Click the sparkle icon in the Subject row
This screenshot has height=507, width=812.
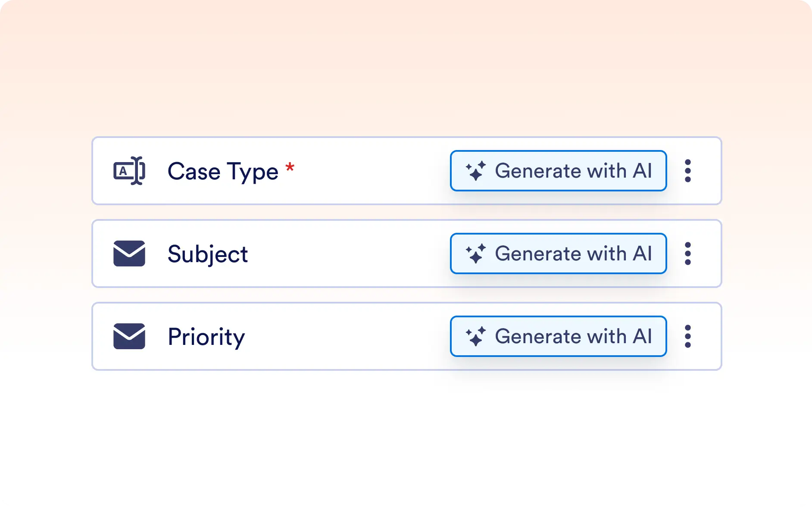click(x=476, y=254)
